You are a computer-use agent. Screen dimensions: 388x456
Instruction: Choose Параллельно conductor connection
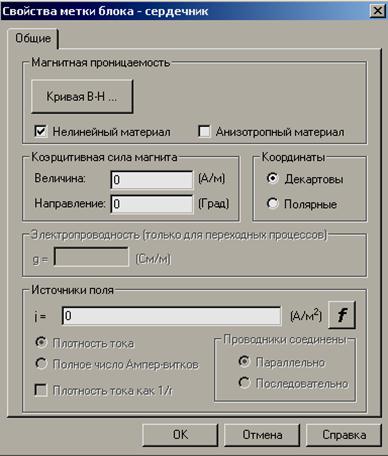click(244, 362)
